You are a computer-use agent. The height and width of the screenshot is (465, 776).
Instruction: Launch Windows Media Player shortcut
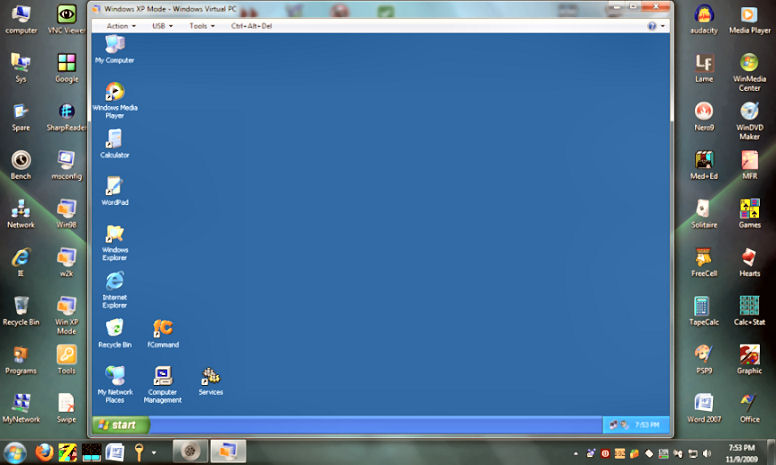(x=114, y=93)
